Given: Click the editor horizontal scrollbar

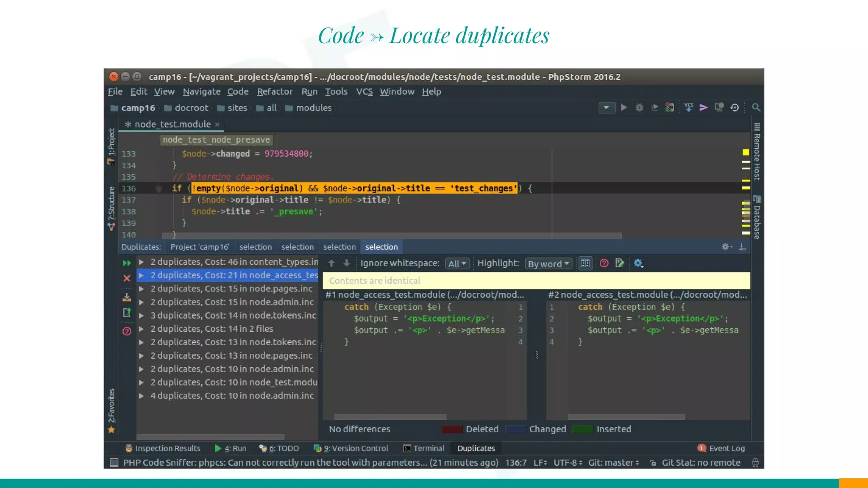Looking at the screenshot, I should click(392, 235).
